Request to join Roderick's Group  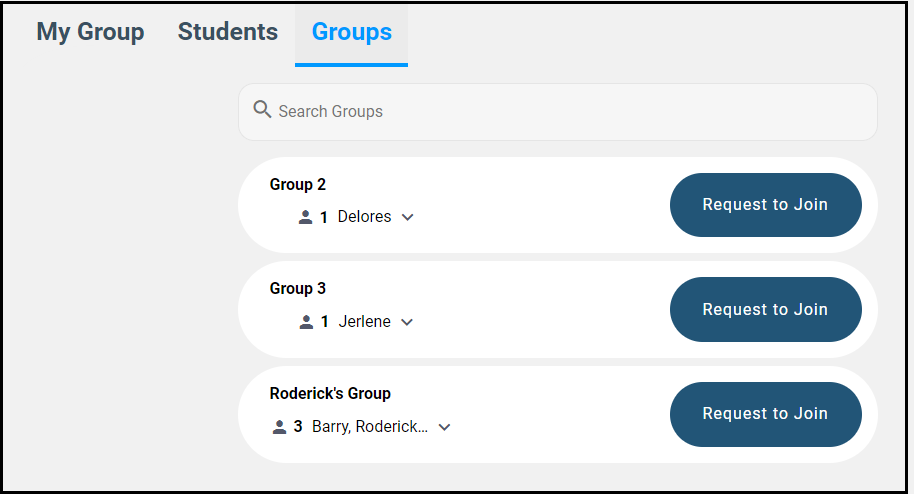click(765, 414)
